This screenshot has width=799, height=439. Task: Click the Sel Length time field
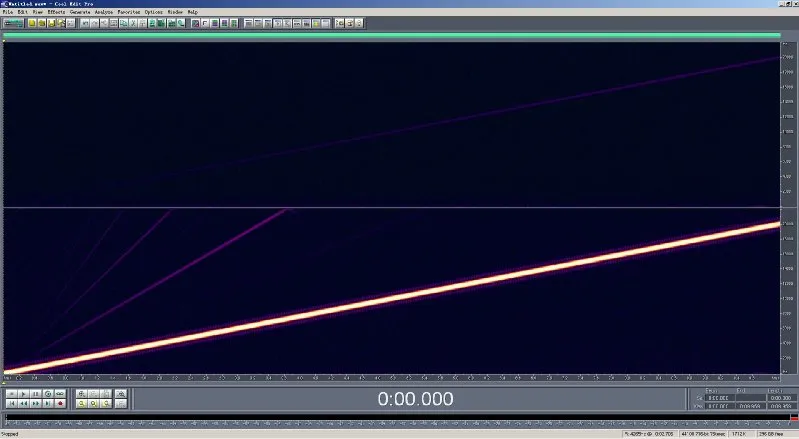point(782,398)
